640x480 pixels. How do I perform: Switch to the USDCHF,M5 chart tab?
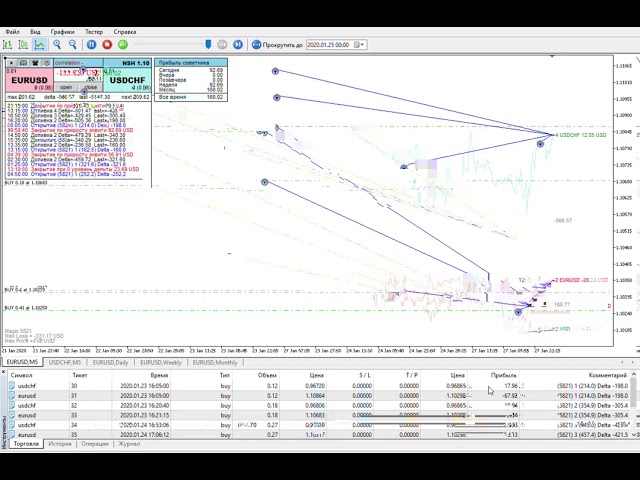(64, 362)
